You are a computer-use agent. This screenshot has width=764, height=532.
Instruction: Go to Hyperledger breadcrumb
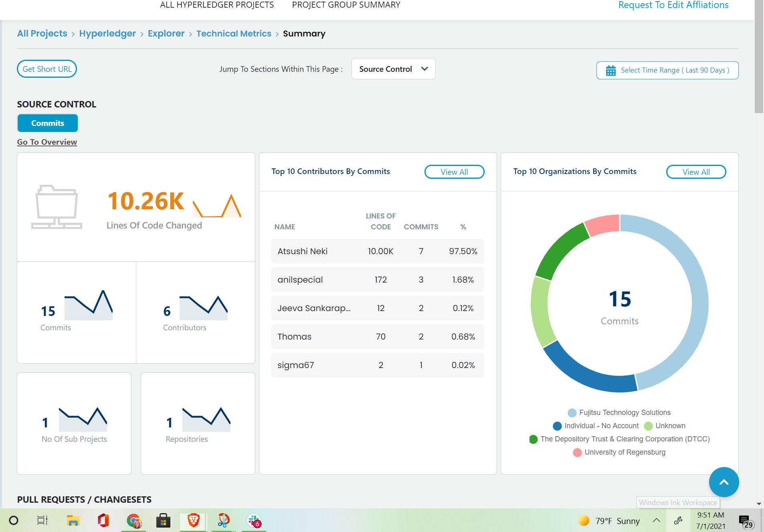point(107,34)
